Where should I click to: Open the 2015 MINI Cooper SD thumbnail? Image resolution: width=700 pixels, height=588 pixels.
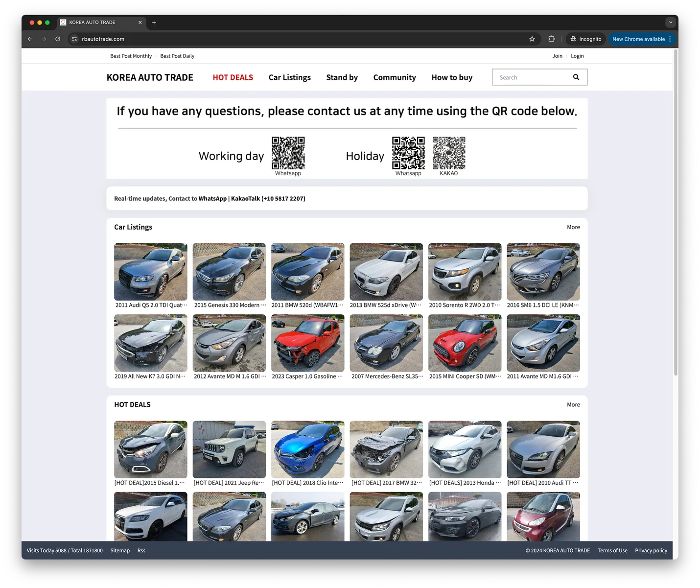(x=465, y=343)
